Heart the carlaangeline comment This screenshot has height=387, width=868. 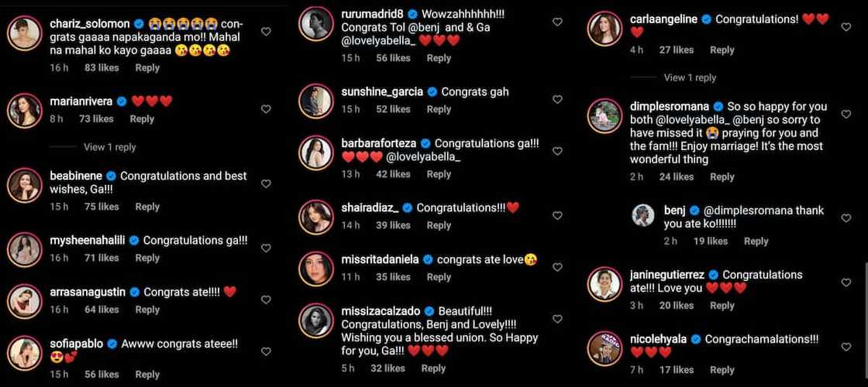click(846, 26)
